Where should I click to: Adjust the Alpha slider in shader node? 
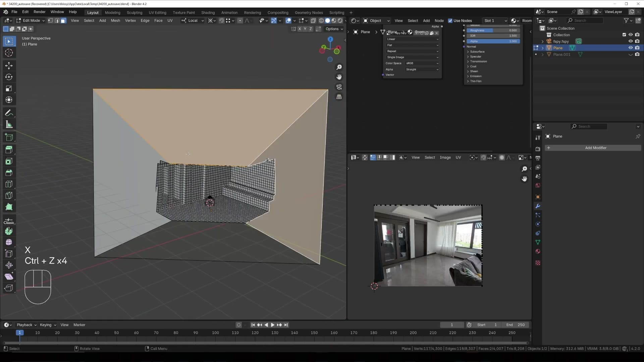493,41
